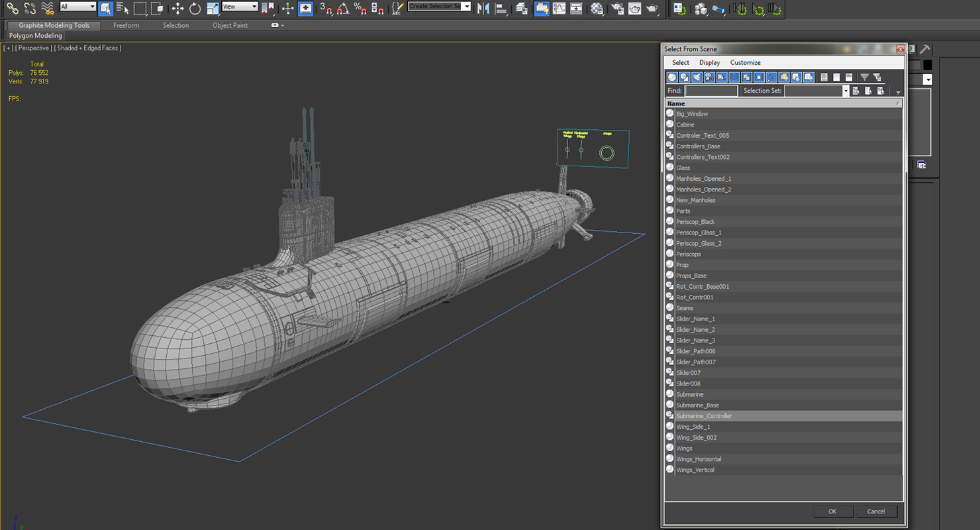Switch to Selection ribbon tab
This screenshot has width=980, height=530.
tap(175, 25)
